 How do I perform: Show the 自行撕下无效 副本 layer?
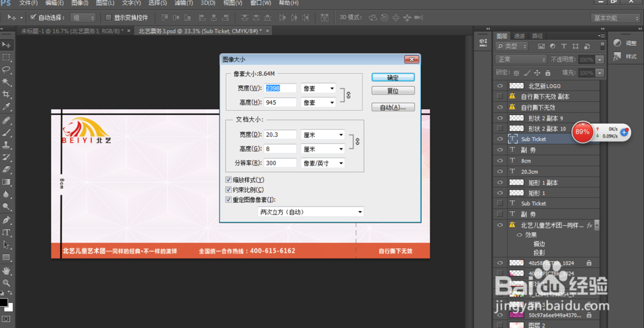click(500, 96)
